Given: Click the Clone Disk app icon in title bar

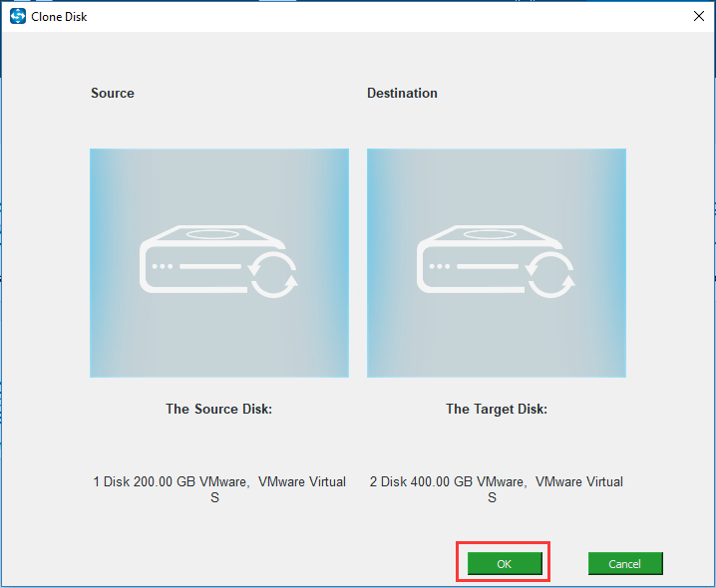Looking at the screenshot, I should click(x=18, y=16).
